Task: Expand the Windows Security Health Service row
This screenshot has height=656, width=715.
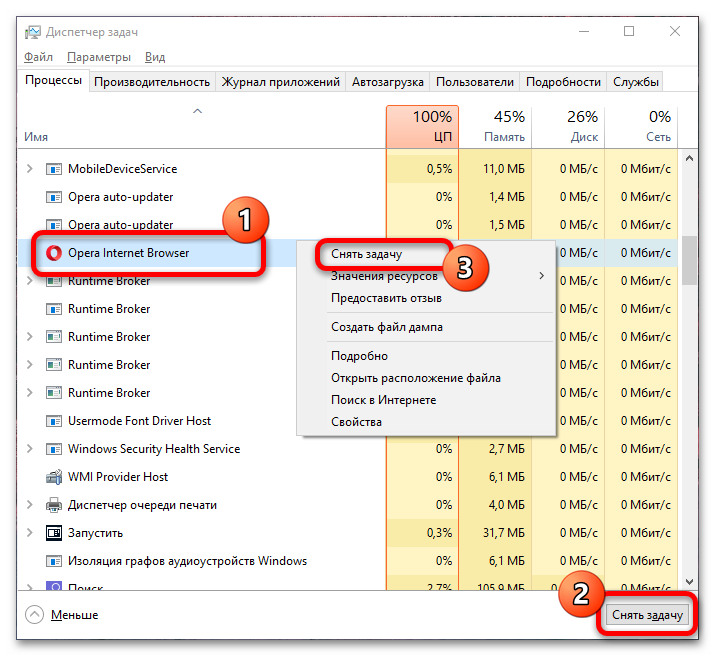Action: (x=30, y=449)
